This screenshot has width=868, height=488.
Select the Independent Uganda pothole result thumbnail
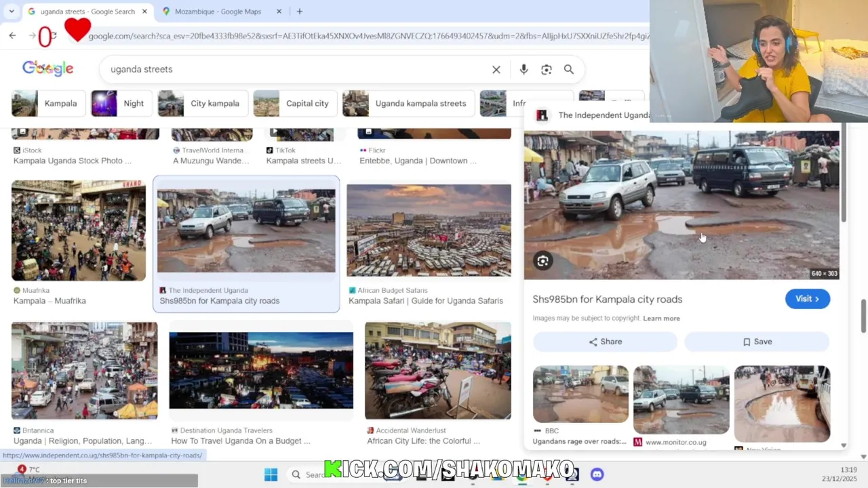(x=246, y=230)
